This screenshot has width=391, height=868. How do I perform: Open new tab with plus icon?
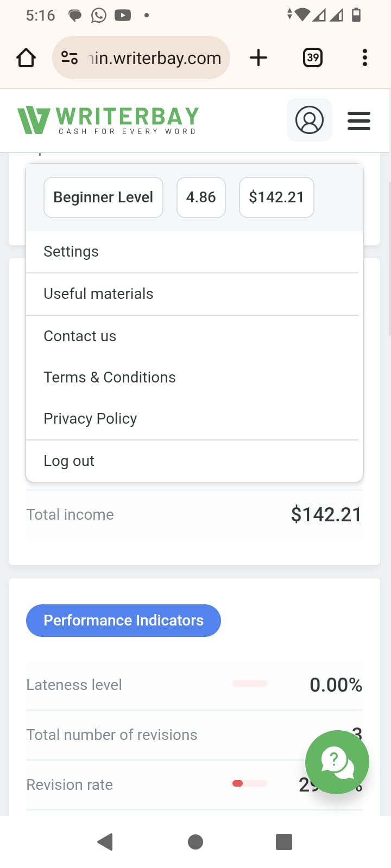pyautogui.click(x=258, y=58)
